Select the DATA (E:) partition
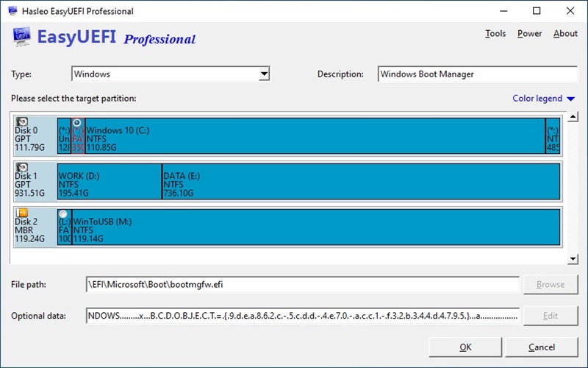This screenshot has height=368, width=588. [x=361, y=181]
